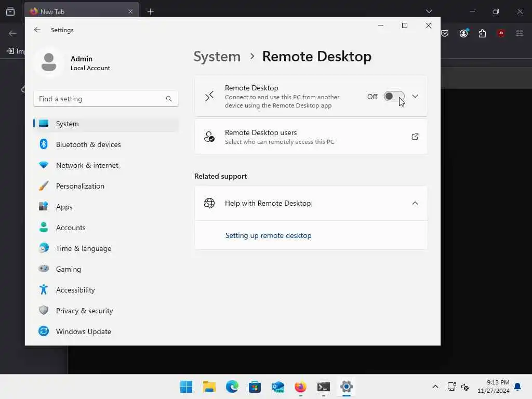This screenshot has width=532, height=399.
Task: Close the Firefox New Tab tab
Action: [x=130, y=11]
